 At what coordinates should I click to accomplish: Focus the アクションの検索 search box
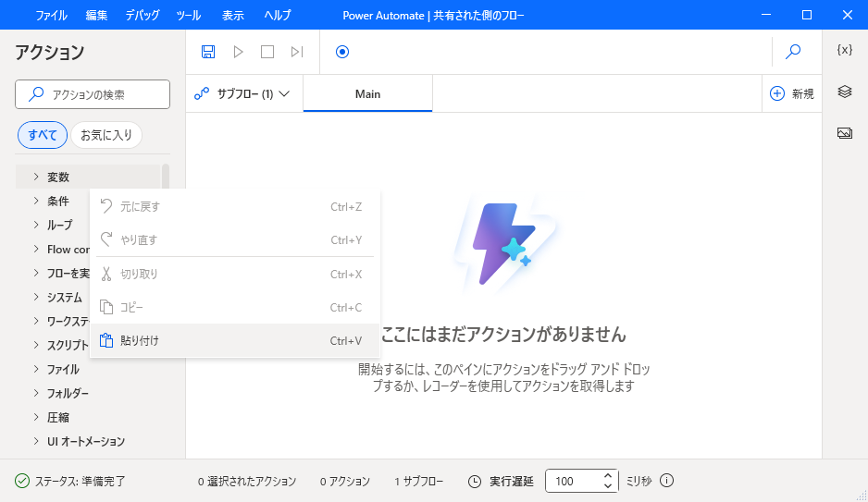pos(93,94)
